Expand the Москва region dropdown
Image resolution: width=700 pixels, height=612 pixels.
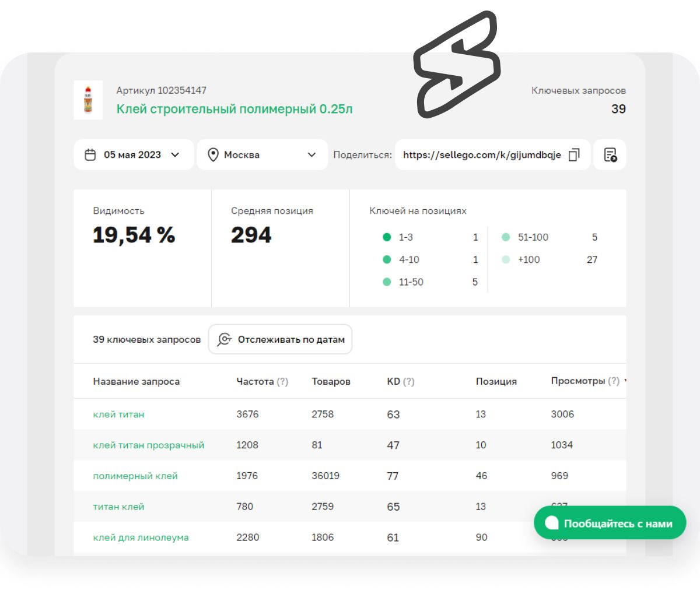pyautogui.click(x=262, y=155)
